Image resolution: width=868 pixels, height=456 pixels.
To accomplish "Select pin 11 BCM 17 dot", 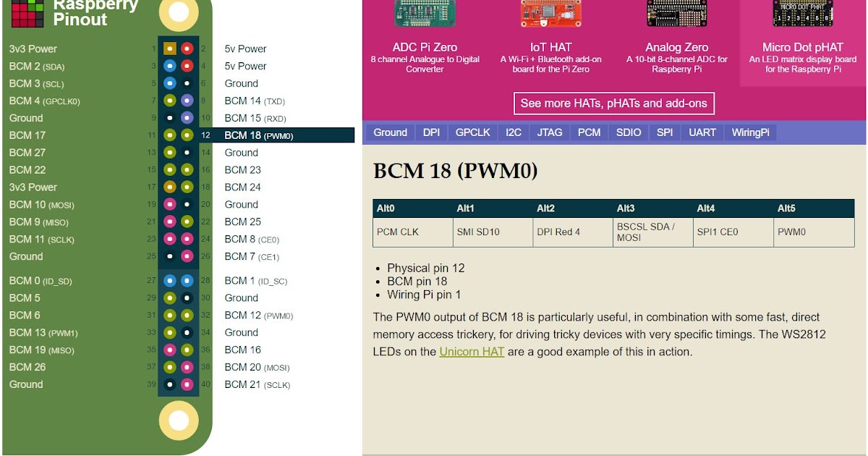I will pyautogui.click(x=169, y=135).
